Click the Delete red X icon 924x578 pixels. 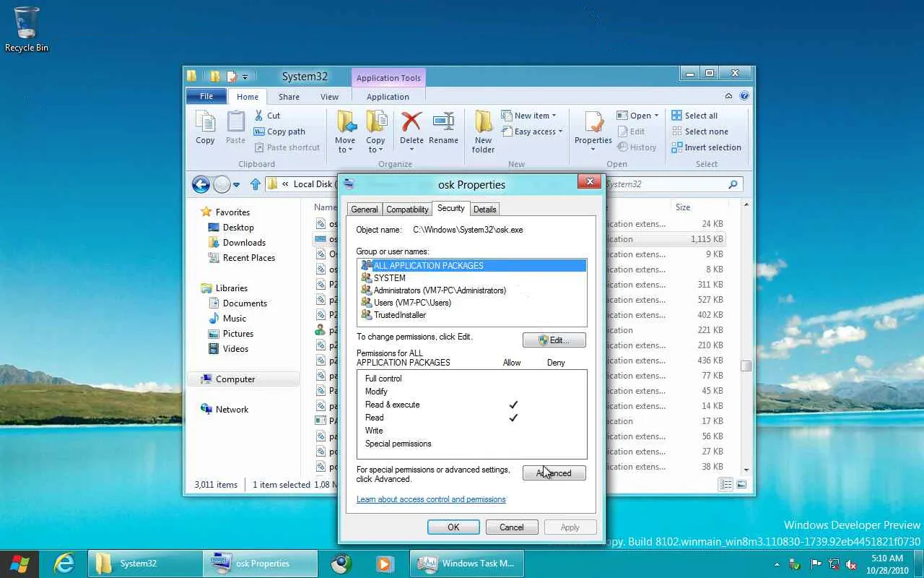(411, 121)
